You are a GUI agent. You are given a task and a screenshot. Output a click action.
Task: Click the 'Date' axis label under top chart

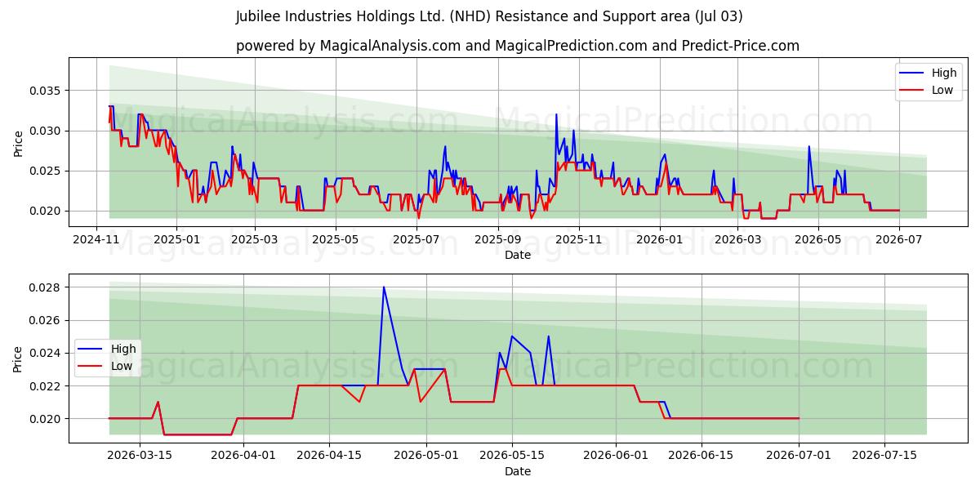click(x=518, y=255)
